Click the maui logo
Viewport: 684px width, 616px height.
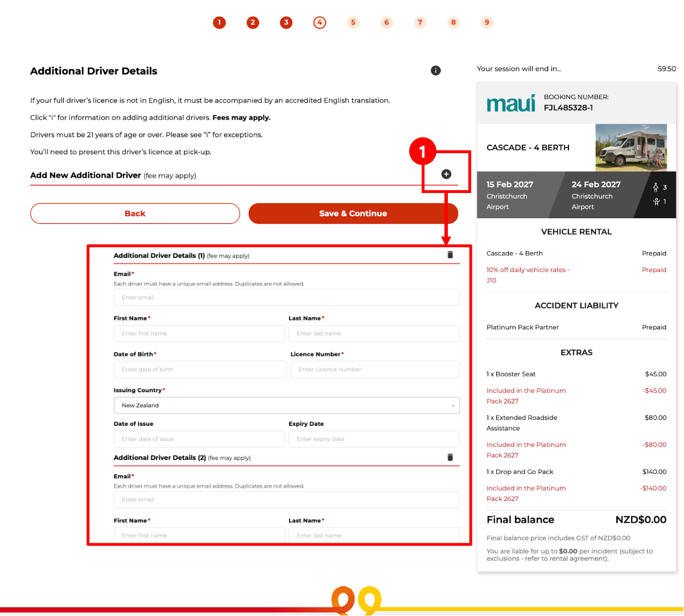tap(511, 103)
